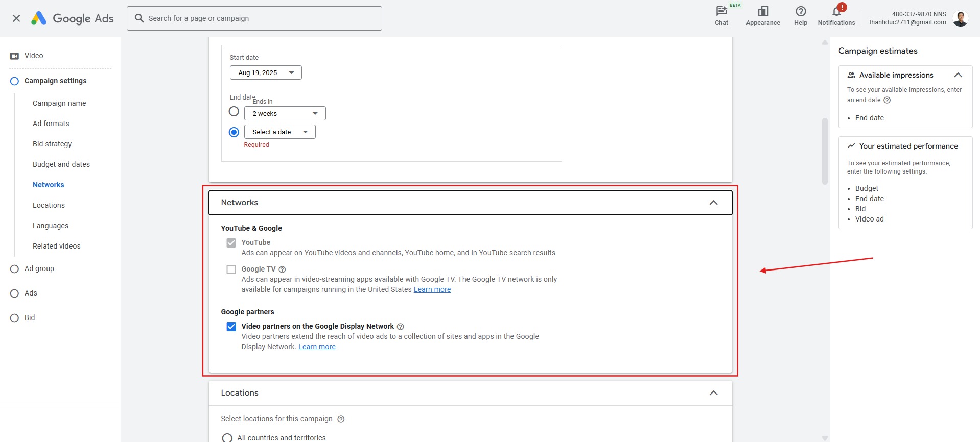The width and height of the screenshot is (980, 442).
Task: Open the Appearance settings icon
Action: click(x=762, y=12)
